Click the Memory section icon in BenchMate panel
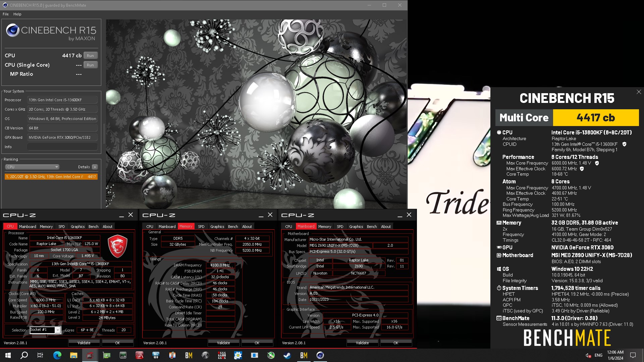 [x=499, y=223]
